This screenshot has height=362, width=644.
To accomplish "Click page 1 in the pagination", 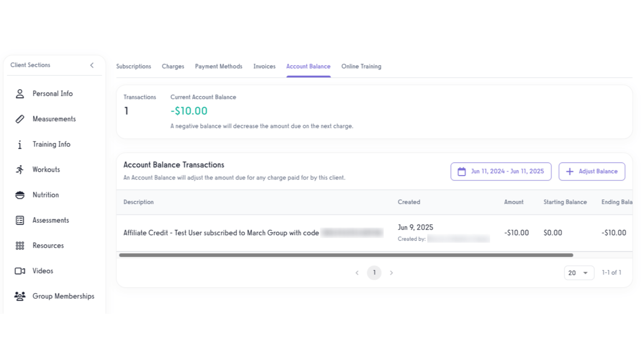I will coord(374,272).
